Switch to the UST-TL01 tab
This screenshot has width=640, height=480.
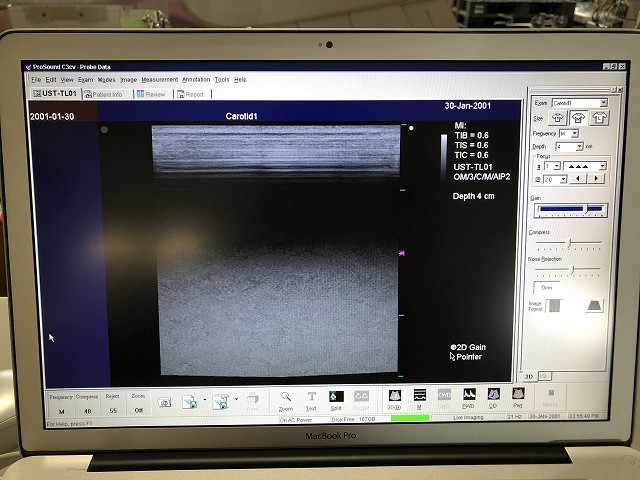point(56,93)
